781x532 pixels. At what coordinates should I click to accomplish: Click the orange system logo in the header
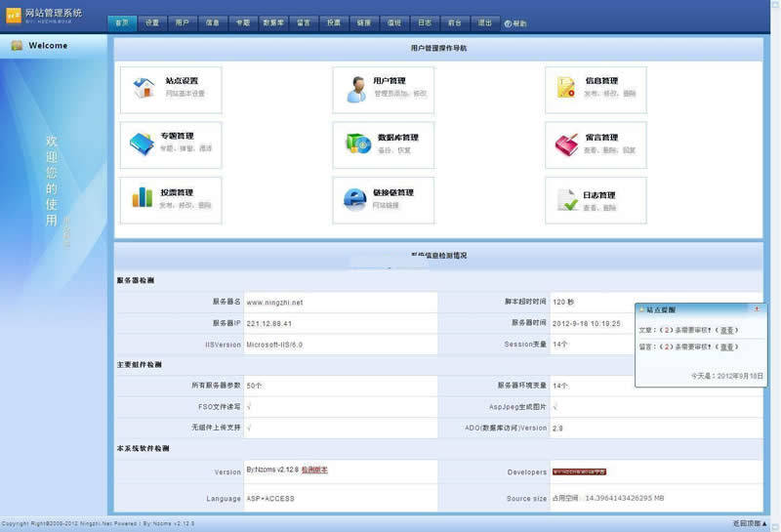[x=14, y=16]
